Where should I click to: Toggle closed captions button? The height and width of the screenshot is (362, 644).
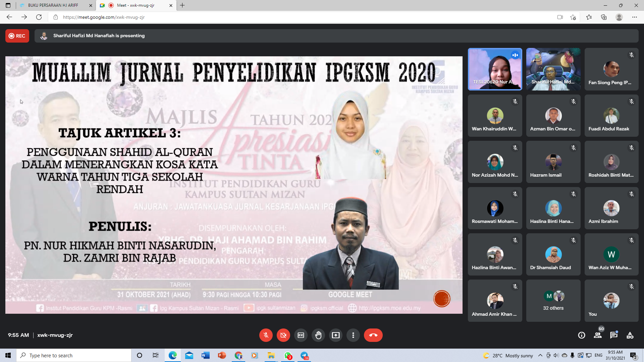pos(301,335)
